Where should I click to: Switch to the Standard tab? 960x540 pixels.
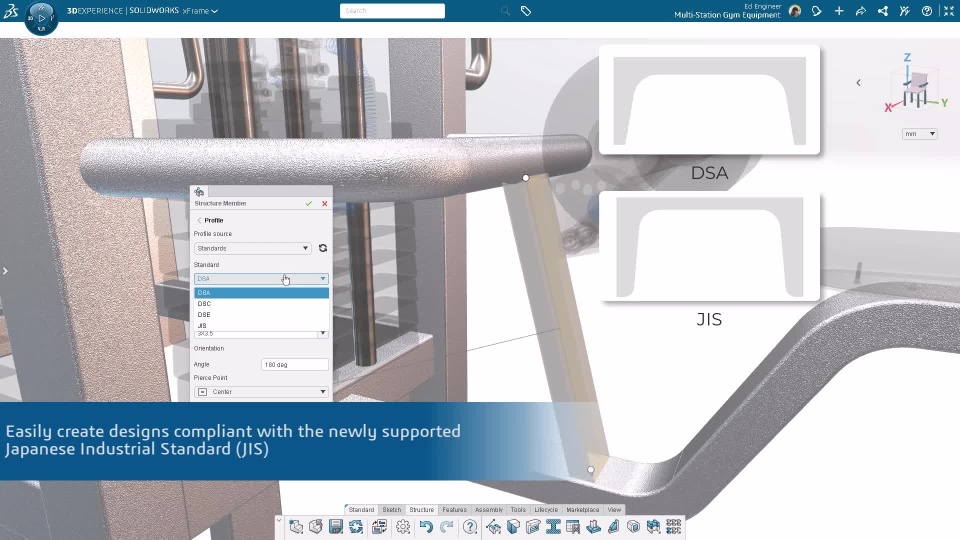pos(361,509)
